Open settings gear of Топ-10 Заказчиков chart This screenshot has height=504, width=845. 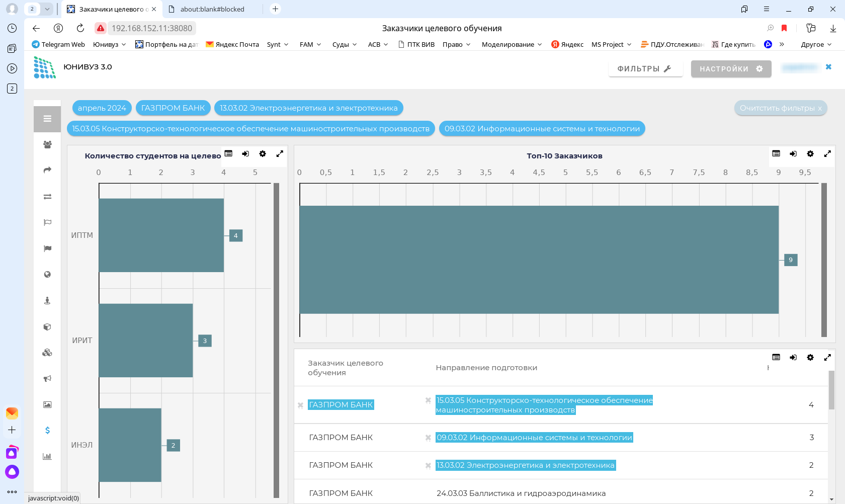[x=810, y=154]
